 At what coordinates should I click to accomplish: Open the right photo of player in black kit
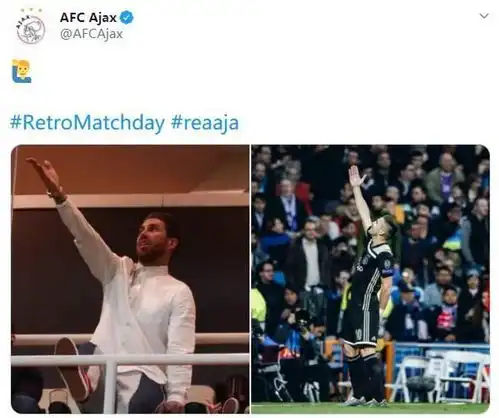coord(370,279)
